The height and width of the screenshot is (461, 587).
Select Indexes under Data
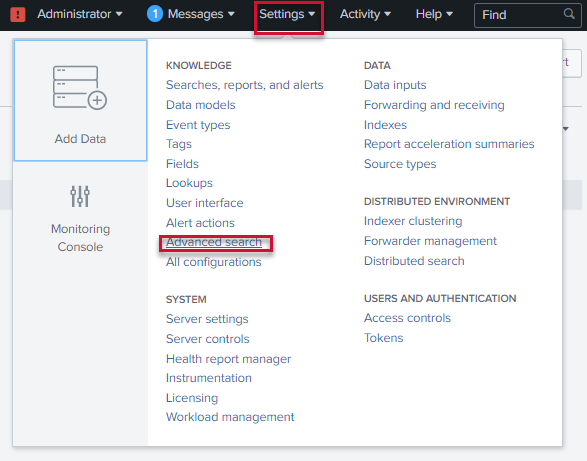385,125
